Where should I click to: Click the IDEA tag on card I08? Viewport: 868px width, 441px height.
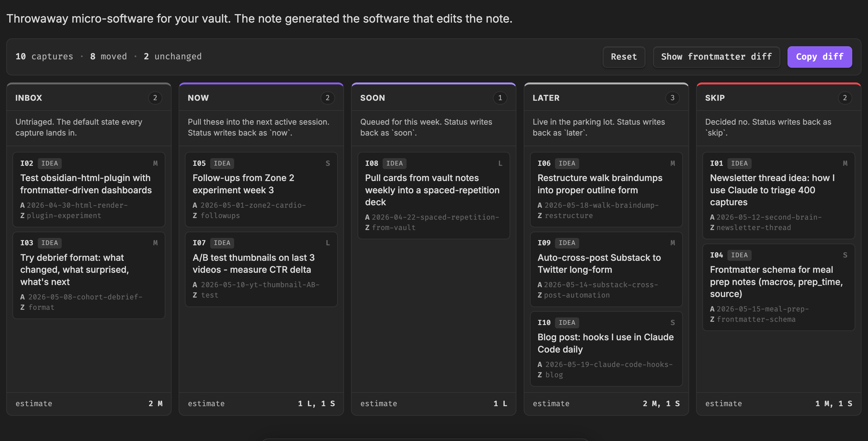[395, 163]
